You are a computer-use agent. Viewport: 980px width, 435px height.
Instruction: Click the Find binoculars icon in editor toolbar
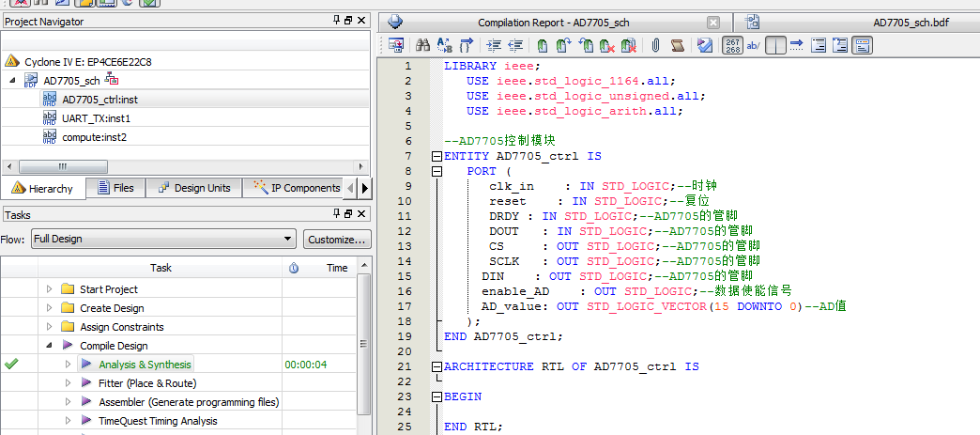pyautogui.click(x=422, y=44)
